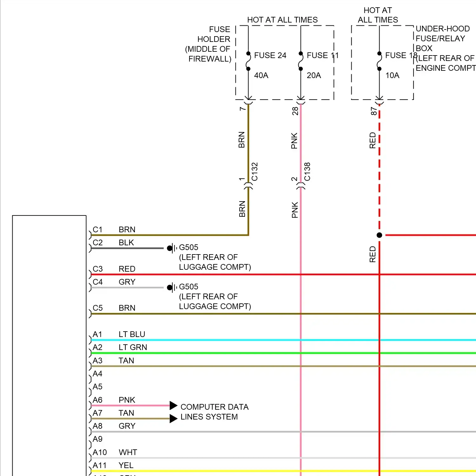The height and width of the screenshot is (476, 476).
Task: Click terminal number 28 on the pink wire
Action: point(295,111)
